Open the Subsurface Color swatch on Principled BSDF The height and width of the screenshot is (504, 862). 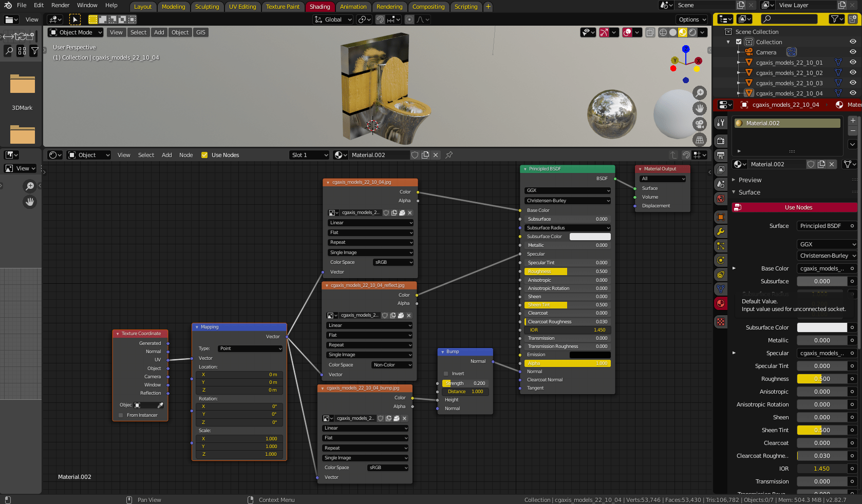pyautogui.click(x=590, y=236)
